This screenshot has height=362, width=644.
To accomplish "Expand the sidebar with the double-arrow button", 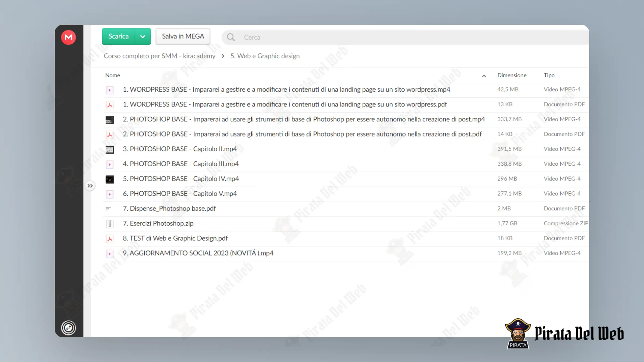I will 90,186.
